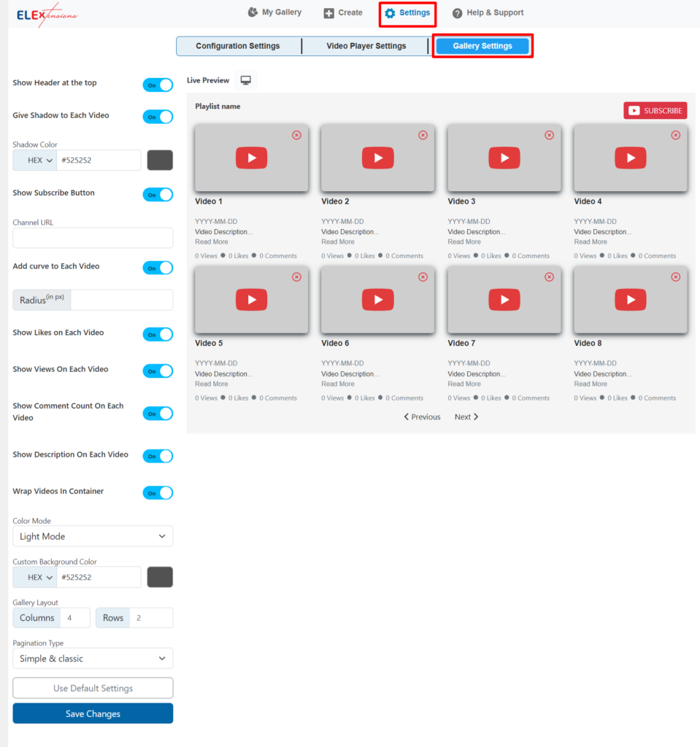Open the Shadow Color swatch picker
The image size is (700, 747).
160,160
